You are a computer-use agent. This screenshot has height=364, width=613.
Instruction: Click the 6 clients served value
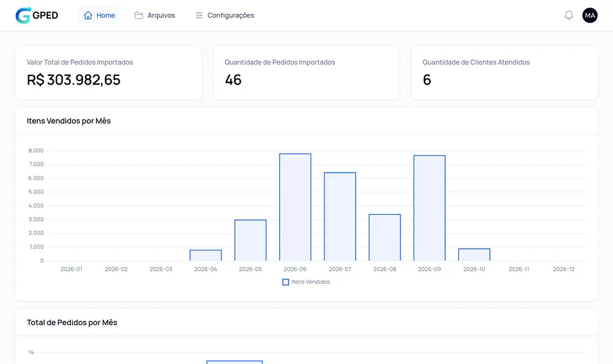click(x=427, y=80)
